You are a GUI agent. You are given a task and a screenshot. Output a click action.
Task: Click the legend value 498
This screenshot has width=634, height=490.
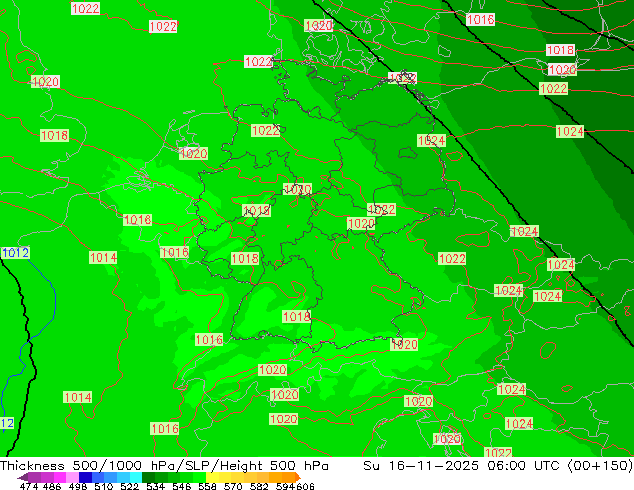[x=78, y=486]
